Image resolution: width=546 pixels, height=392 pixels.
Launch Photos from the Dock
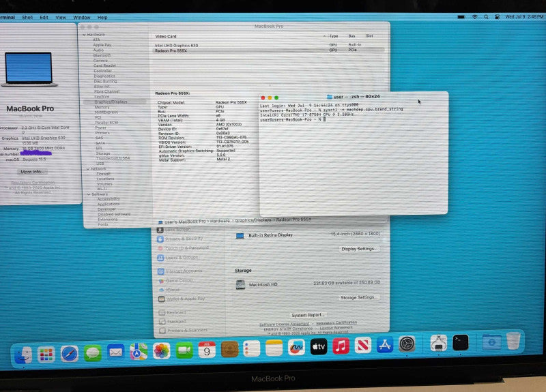(x=161, y=350)
